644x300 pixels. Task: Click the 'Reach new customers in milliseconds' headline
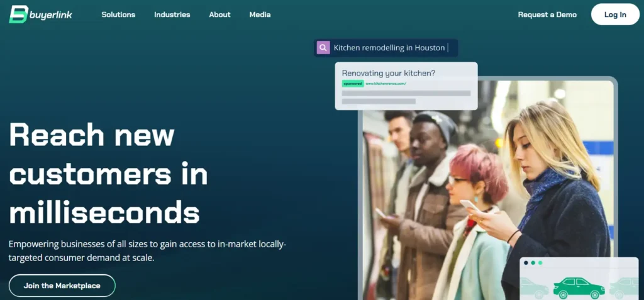(108, 174)
